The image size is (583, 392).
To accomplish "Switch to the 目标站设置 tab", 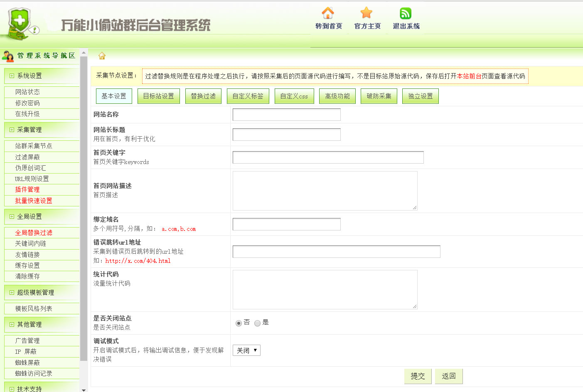I will (158, 96).
